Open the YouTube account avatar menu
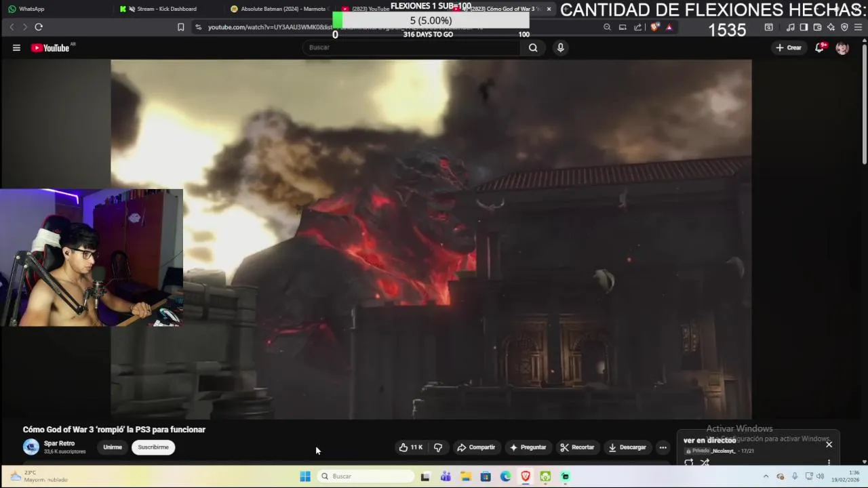The width and height of the screenshot is (868, 488). point(842,48)
